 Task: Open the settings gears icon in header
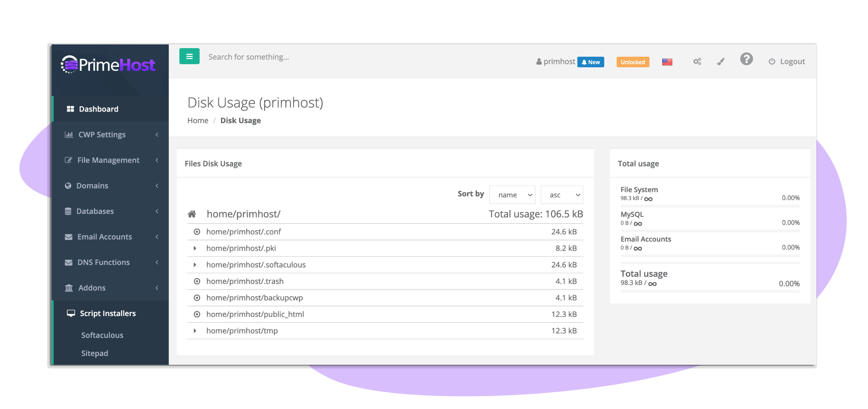tap(697, 62)
